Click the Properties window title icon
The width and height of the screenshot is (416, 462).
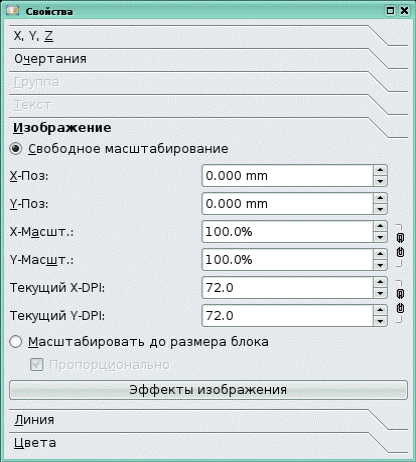click(13, 11)
